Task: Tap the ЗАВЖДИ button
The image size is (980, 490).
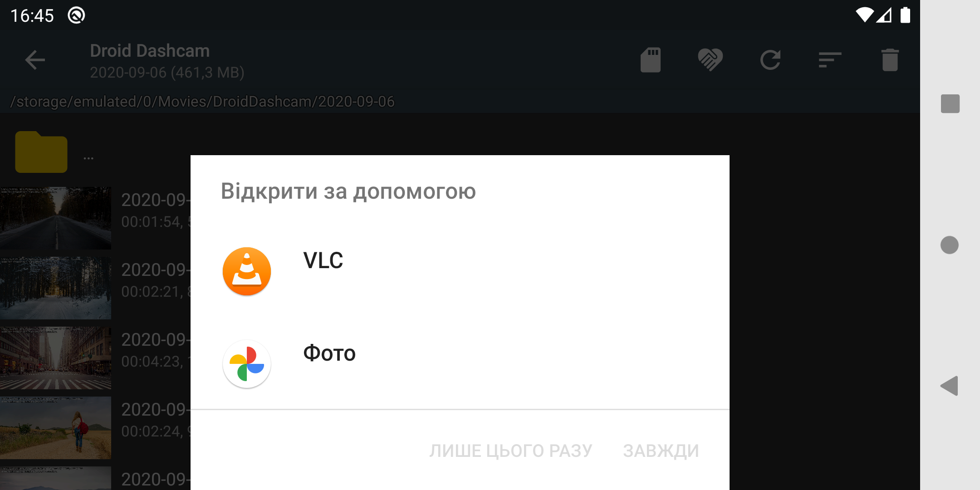Action: pyautogui.click(x=661, y=451)
